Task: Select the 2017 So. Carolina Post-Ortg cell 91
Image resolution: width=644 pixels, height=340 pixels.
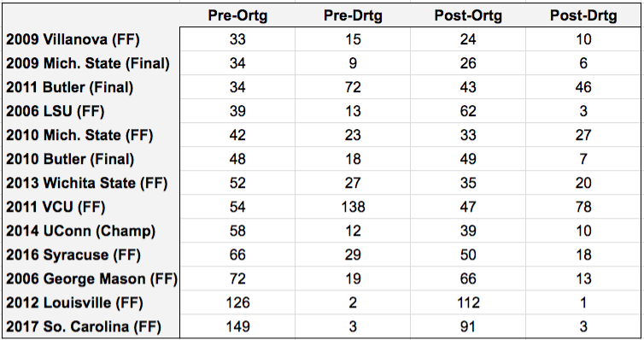Action: pyautogui.click(x=468, y=326)
